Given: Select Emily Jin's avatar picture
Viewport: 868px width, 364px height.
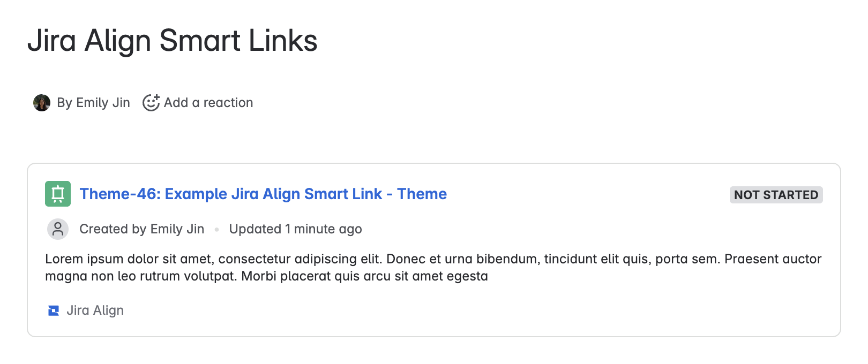Looking at the screenshot, I should (x=41, y=102).
